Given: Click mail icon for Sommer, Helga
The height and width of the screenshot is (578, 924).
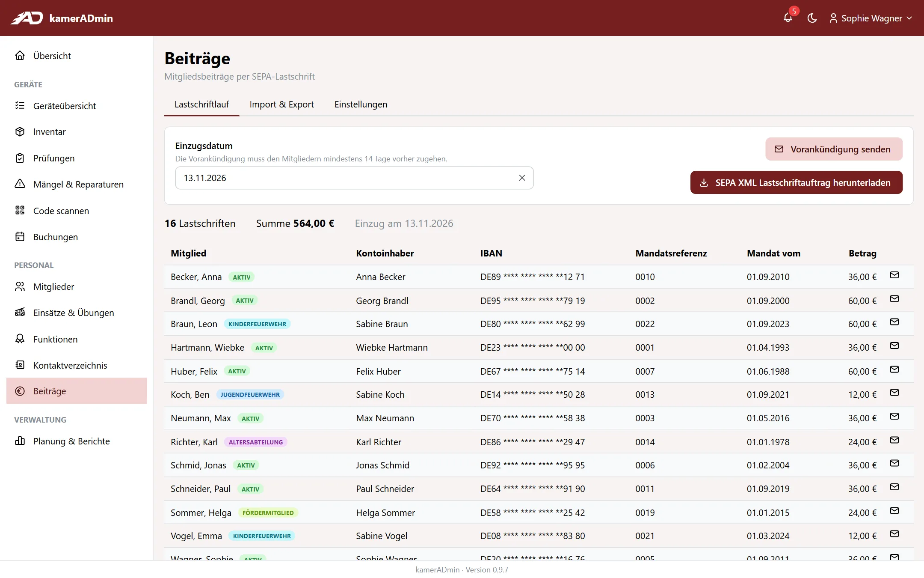Looking at the screenshot, I should pos(894,510).
